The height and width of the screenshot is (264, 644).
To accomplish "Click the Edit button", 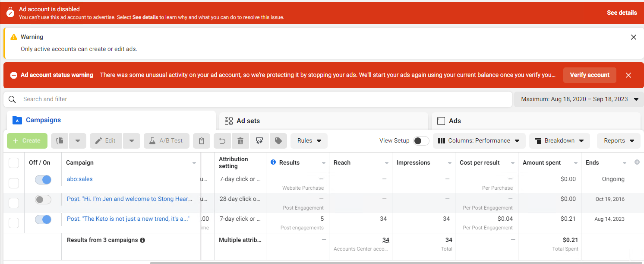I will click(106, 140).
